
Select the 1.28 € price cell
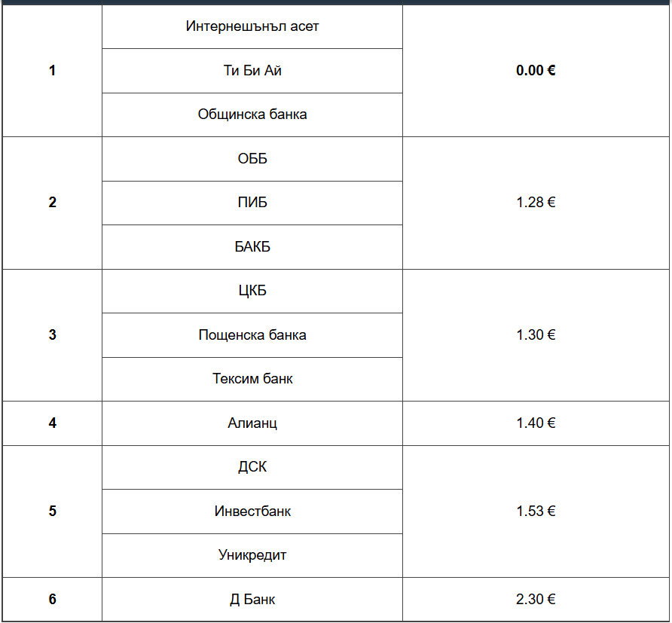[x=536, y=203]
